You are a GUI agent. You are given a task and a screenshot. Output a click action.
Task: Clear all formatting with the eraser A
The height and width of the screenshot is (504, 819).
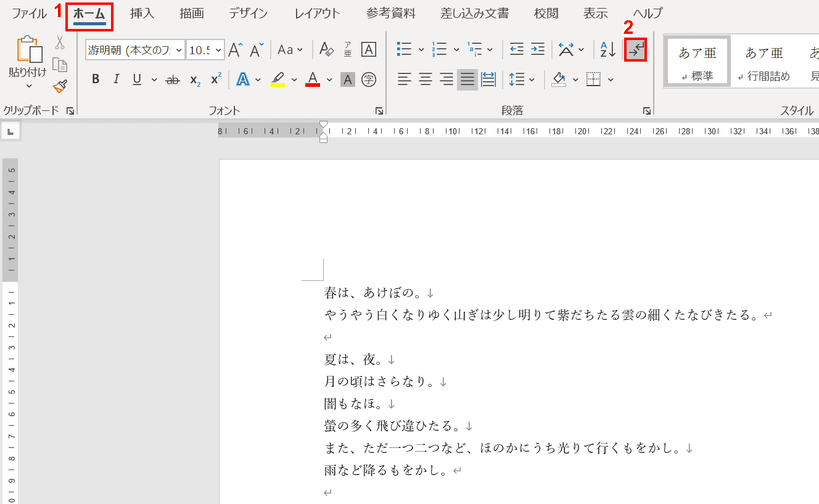pos(327,50)
